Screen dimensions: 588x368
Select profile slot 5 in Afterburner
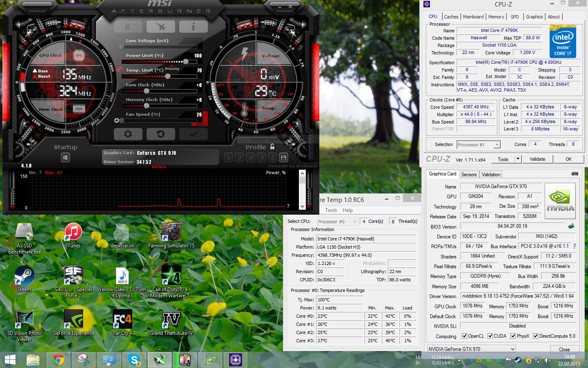(273, 157)
